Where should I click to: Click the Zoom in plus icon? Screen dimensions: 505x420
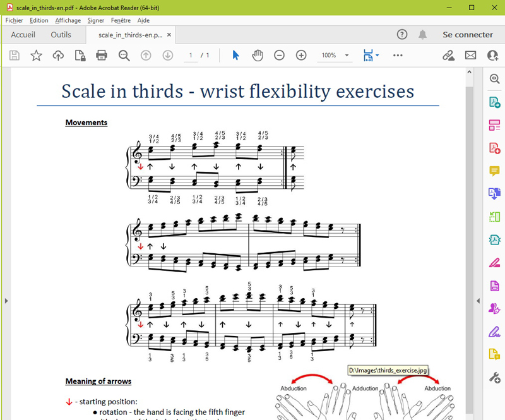301,56
